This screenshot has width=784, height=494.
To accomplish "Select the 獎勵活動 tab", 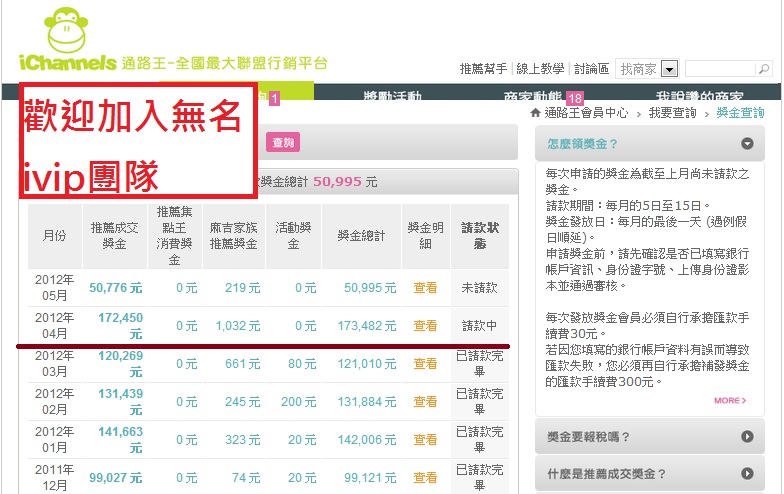I will pos(392,94).
